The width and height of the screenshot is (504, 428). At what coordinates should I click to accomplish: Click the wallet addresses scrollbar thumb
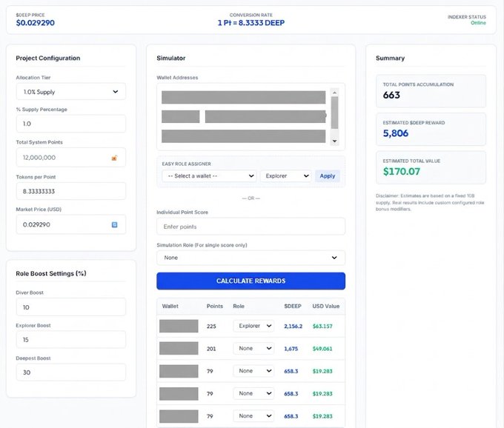334,113
